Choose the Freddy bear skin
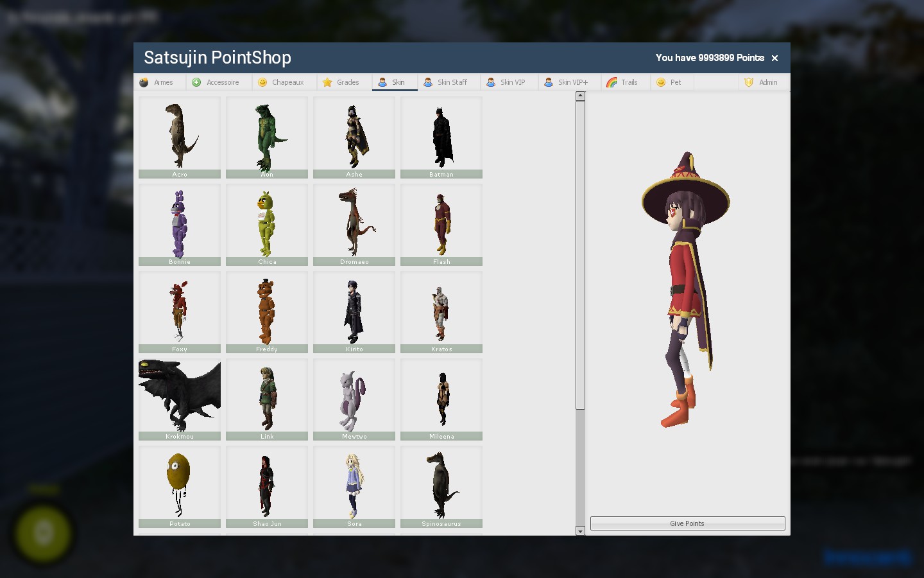The width and height of the screenshot is (924, 578). pos(267,312)
